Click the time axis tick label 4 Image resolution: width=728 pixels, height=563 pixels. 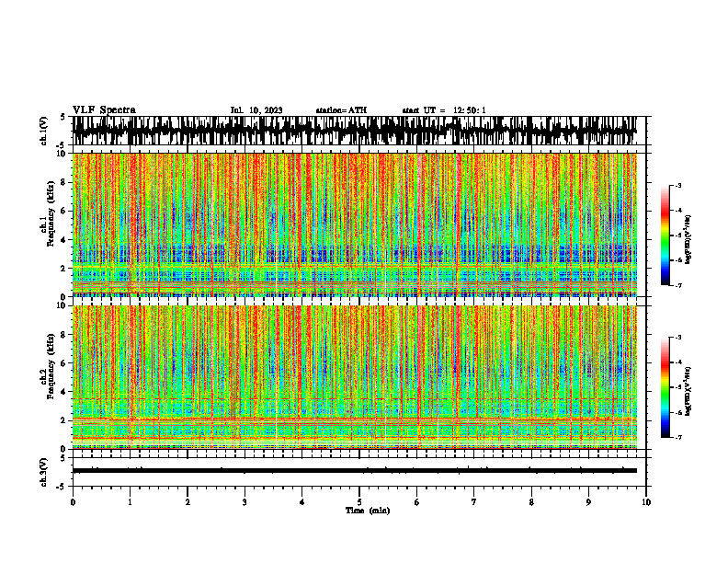pos(301,502)
